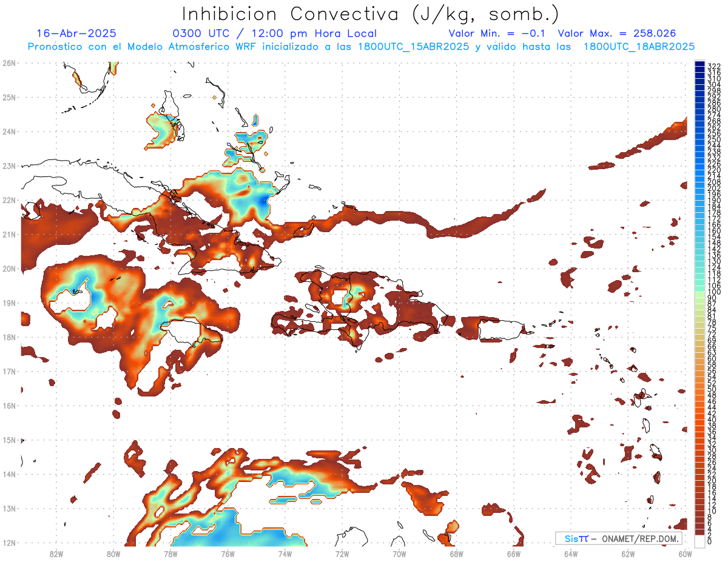Click the 62W longitude label

click(x=628, y=554)
